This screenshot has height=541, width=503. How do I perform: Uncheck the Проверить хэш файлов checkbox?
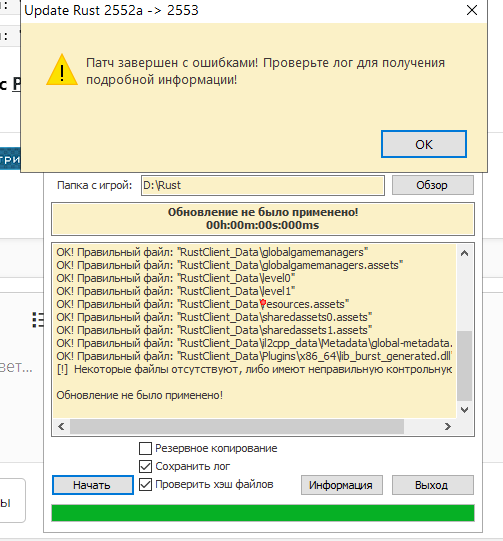[145, 484]
